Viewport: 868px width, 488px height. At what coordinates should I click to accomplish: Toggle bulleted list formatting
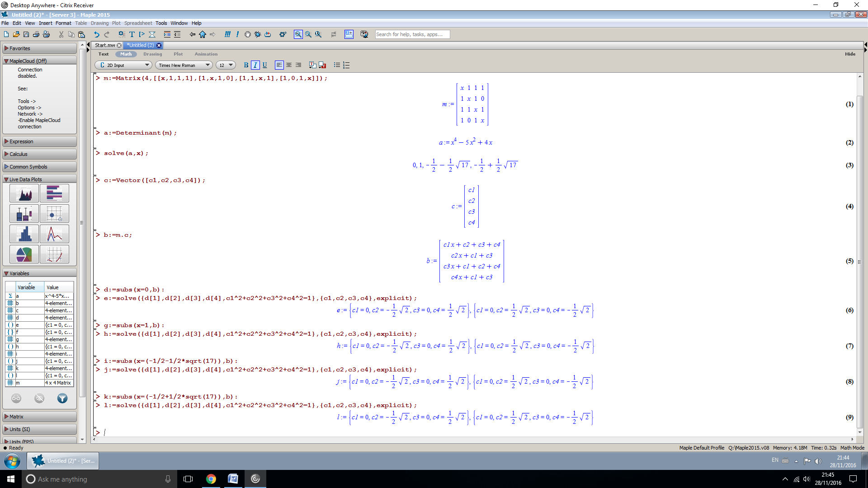tap(337, 65)
